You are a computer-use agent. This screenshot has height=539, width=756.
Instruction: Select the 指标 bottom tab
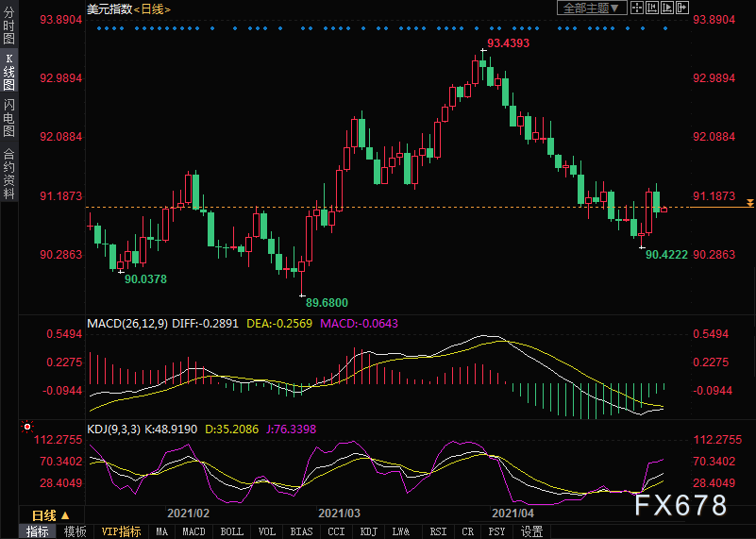37,531
